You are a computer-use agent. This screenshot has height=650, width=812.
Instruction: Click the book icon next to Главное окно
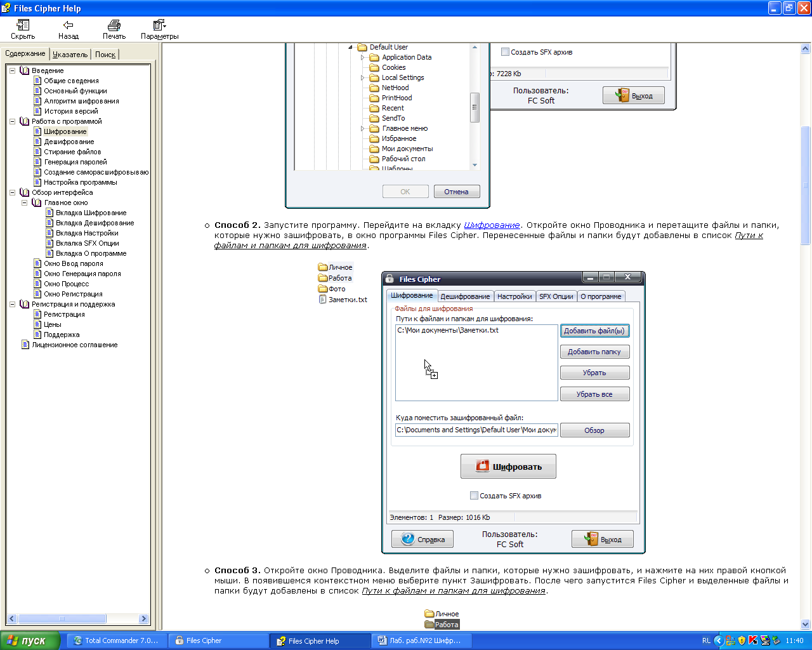37,202
